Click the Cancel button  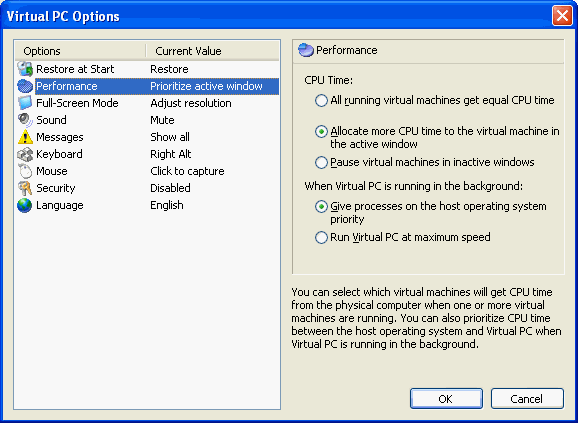[527, 399]
